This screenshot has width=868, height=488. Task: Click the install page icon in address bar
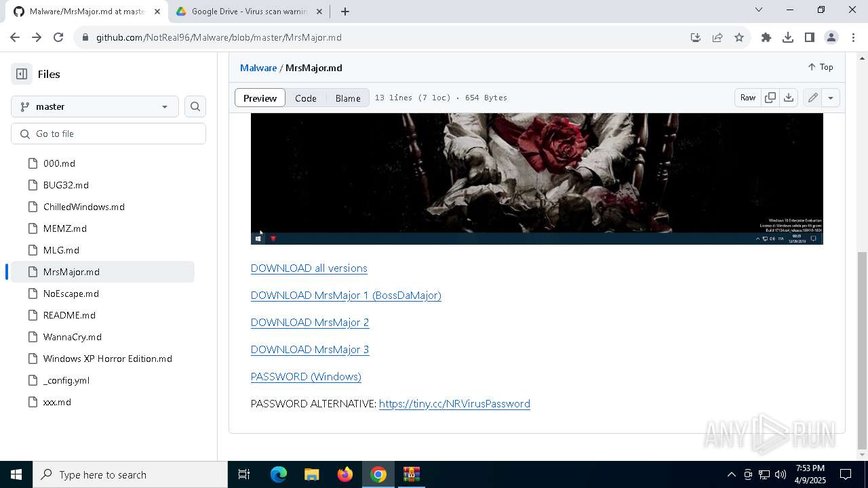[696, 37]
